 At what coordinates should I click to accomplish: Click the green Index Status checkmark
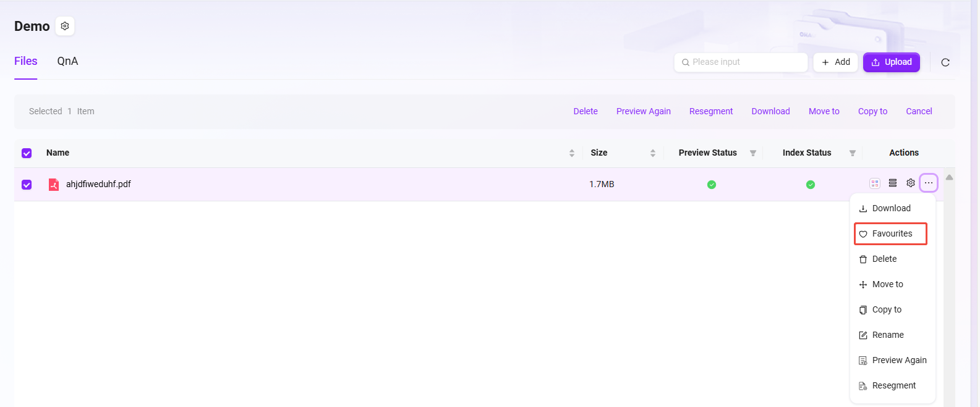click(x=810, y=185)
